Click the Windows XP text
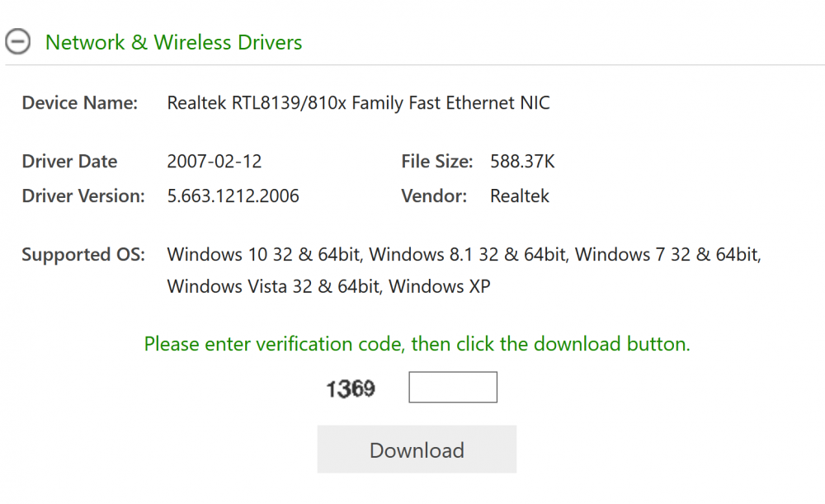825x504 pixels. [440, 287]
